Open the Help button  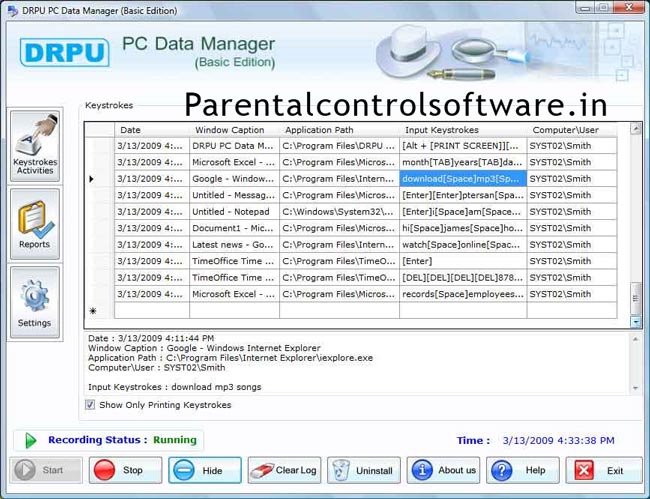pyautogui.click(x=523, y=470)
